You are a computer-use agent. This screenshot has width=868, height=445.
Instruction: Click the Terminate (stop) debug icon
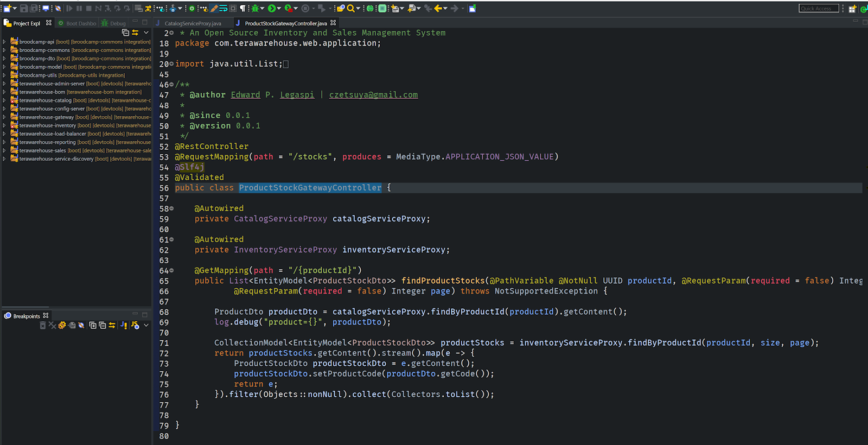(x=88, y=8)
